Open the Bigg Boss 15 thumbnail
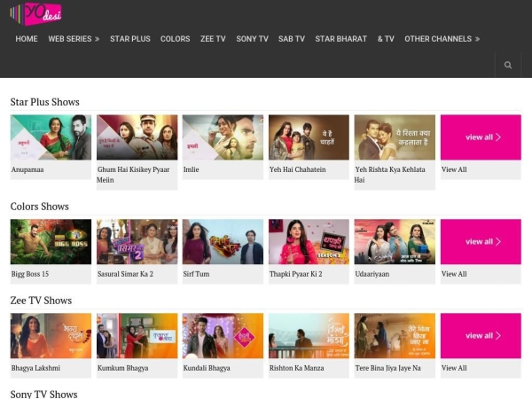The height and width of the screenshot is (399, 532). point(51,241)
